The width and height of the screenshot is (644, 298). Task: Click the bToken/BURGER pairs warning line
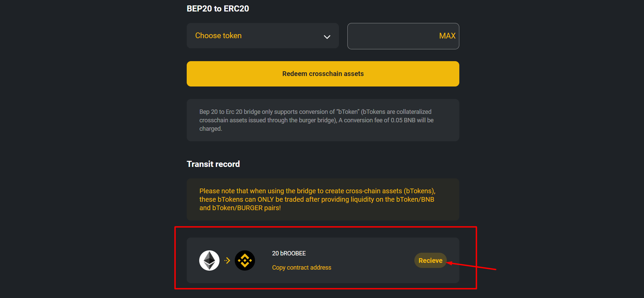[x=240, y=208]
